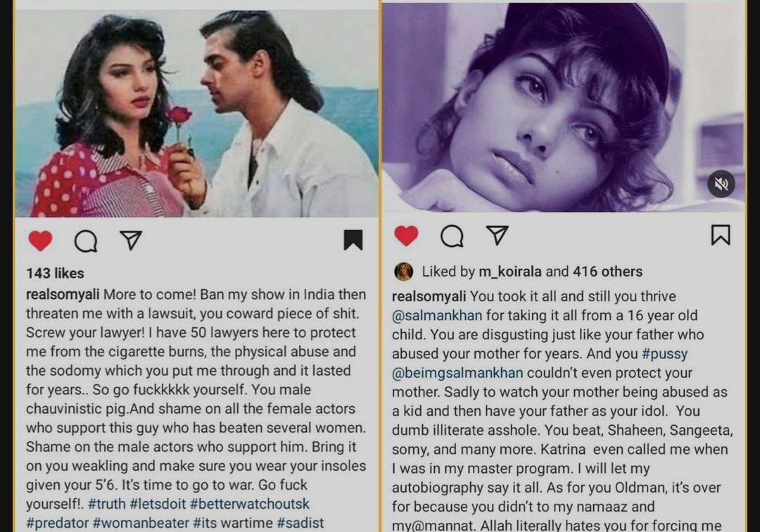This screenshot has width=760, height=532.
Task: Unlike the left post via red heart
Action: point(40,241)
